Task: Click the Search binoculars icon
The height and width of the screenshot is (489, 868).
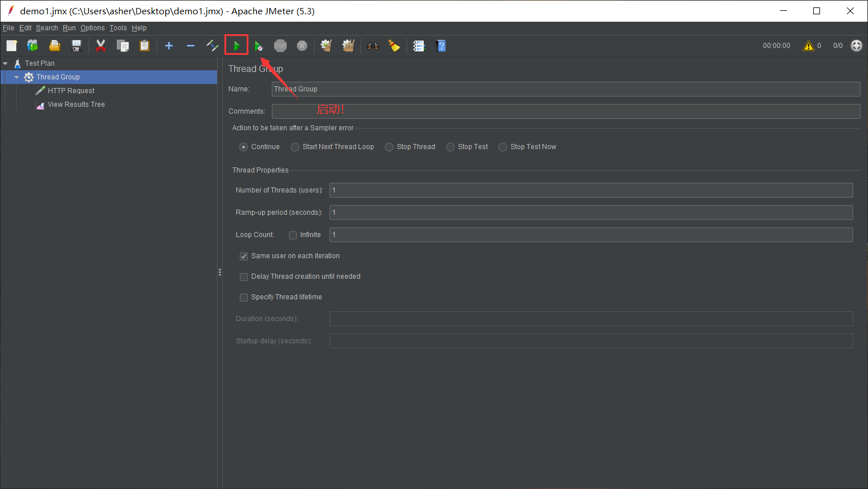Action: (x=373, y=46)
